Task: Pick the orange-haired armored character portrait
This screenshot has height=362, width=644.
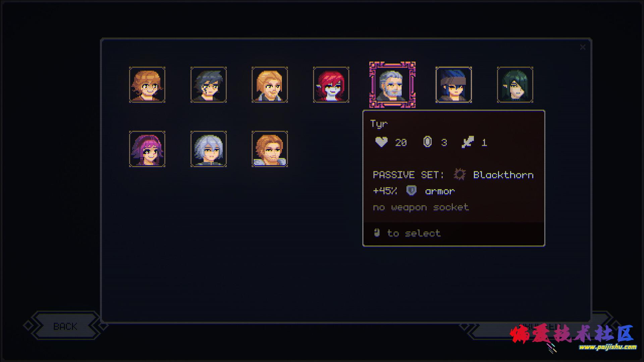Action: click(270, 149)
